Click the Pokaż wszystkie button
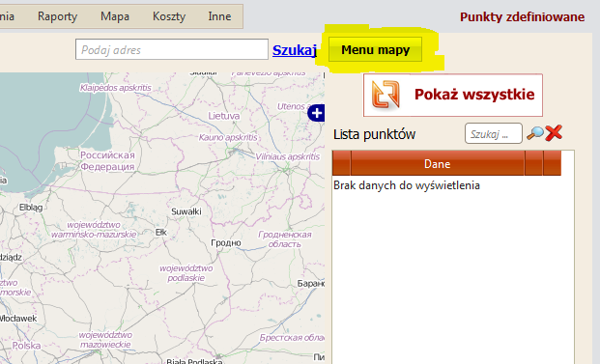 click(453, 95)
